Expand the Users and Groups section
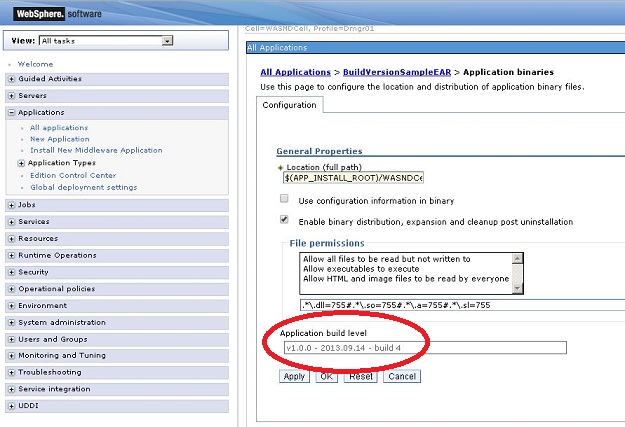 pyautogui.click(x=12, y=339)
